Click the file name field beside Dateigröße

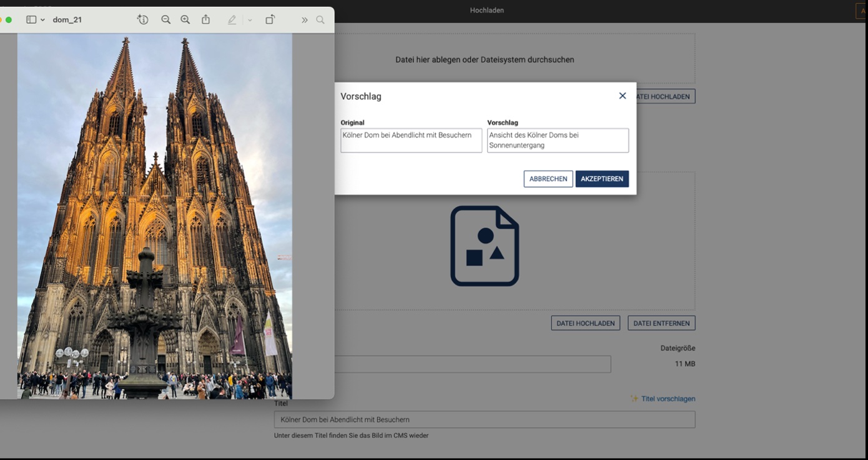[473, 364]
